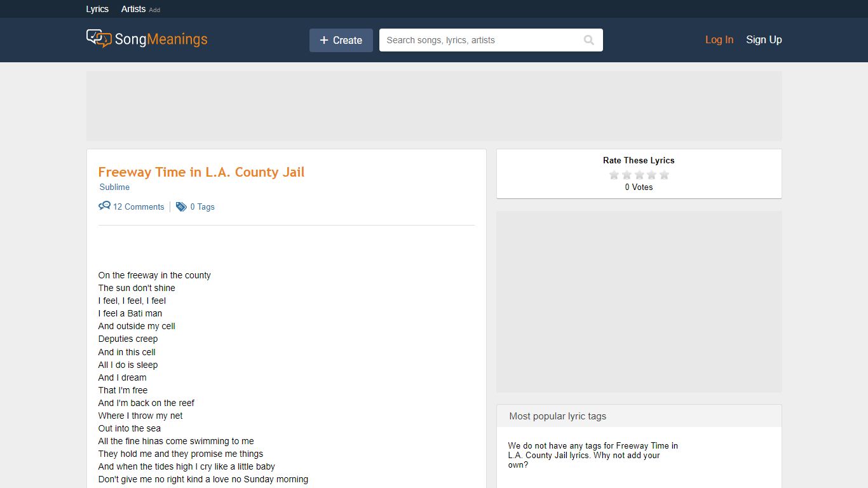Click the small Add link beside Artists

click(x=154, y=10)
